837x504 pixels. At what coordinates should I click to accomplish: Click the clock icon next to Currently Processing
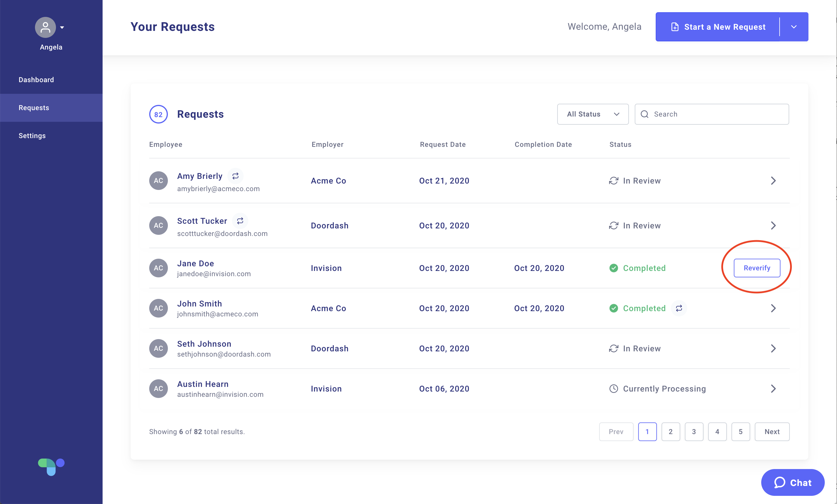pyautogui.click(x=613, y=389)
